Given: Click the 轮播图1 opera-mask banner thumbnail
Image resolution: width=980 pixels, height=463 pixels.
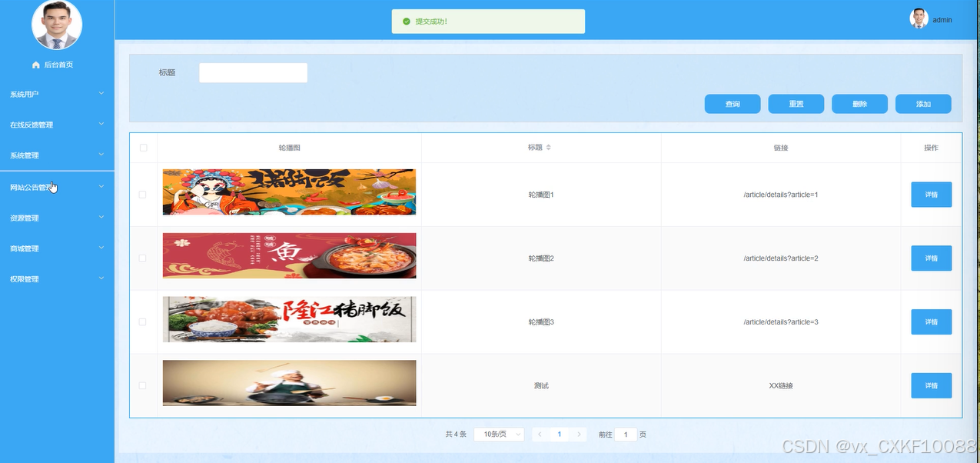Looking at the screenshot, I should click(289, 192).
